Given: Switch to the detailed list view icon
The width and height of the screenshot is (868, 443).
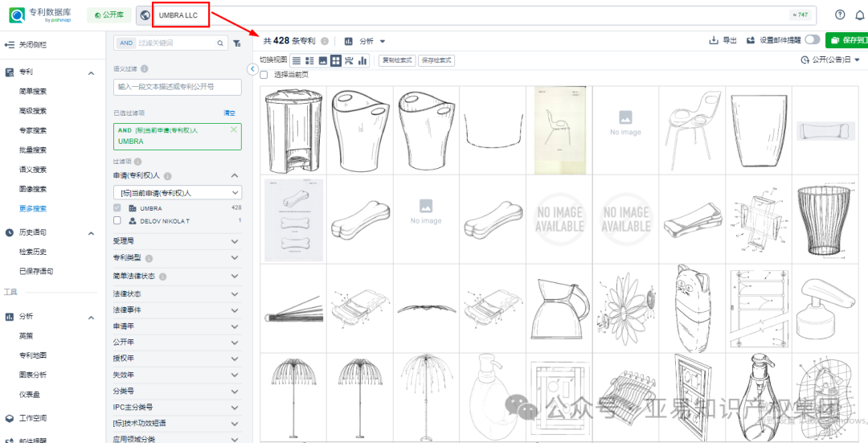Looking at the screenshot, I should (x=310, y=60).
